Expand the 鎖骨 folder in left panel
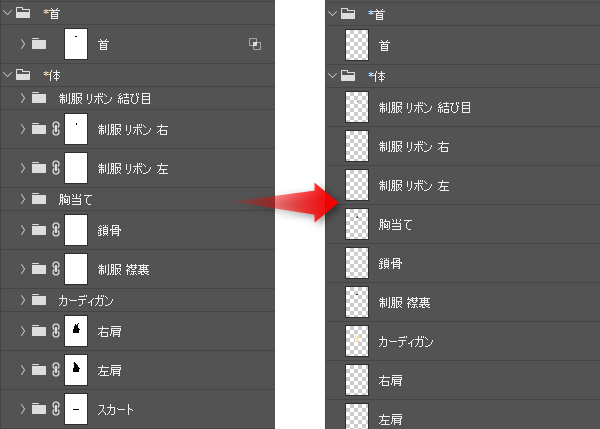This screenshot has width=600, height=429. pyautogui.click(x=23, y=230)
